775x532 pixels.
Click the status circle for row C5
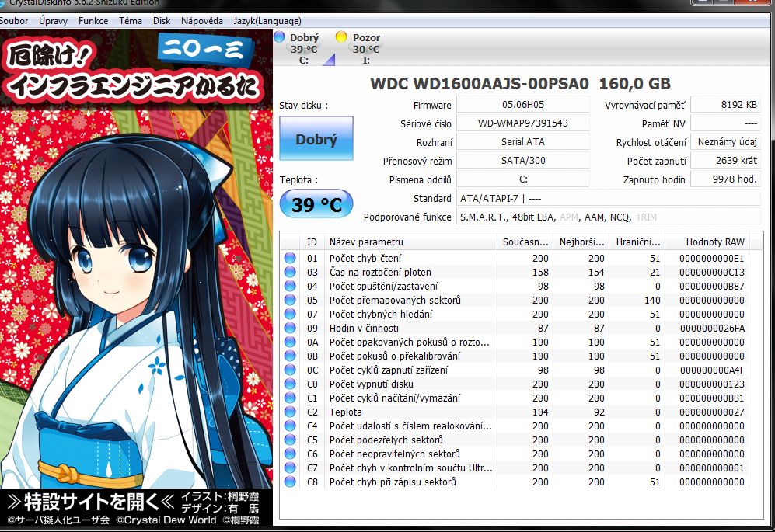coord(290,440)
